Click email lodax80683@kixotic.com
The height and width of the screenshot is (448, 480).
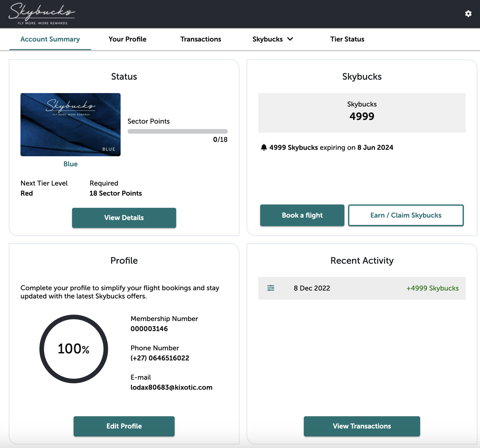click(x=172, y=387)
